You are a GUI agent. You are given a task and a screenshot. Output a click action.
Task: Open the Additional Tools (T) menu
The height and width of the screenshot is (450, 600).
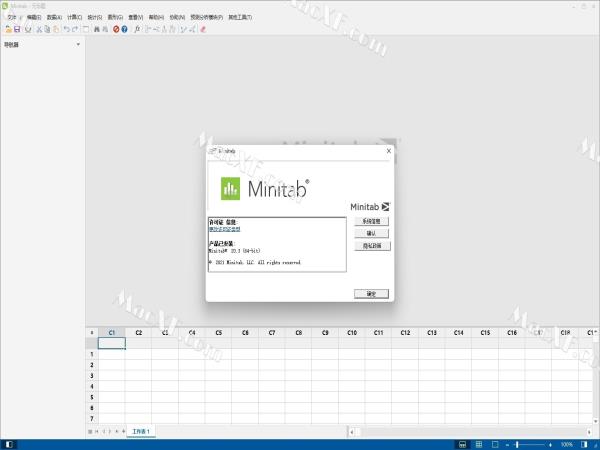click(x=240, y=17)
